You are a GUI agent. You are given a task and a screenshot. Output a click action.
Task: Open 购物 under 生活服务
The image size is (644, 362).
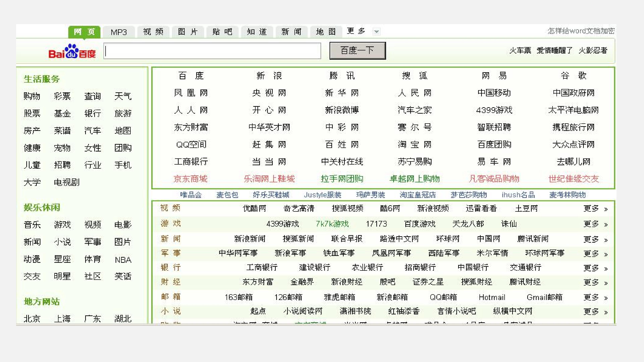coord(32,96)
